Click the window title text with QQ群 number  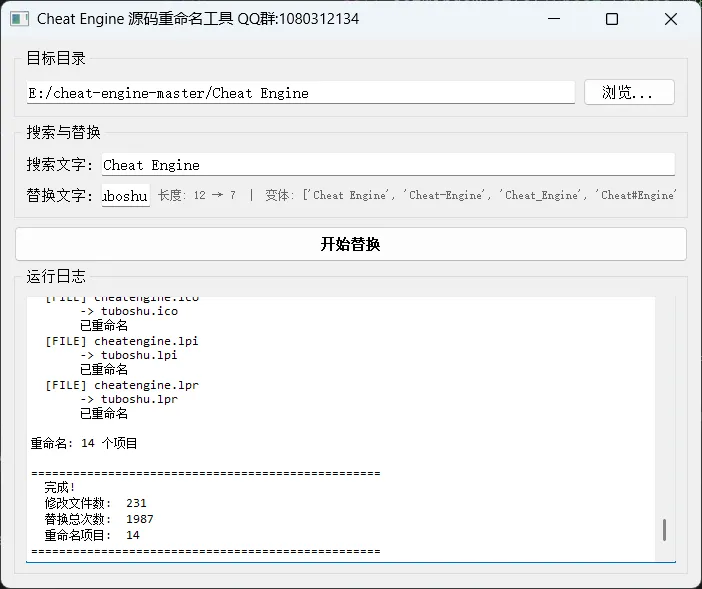pos(198,19)
